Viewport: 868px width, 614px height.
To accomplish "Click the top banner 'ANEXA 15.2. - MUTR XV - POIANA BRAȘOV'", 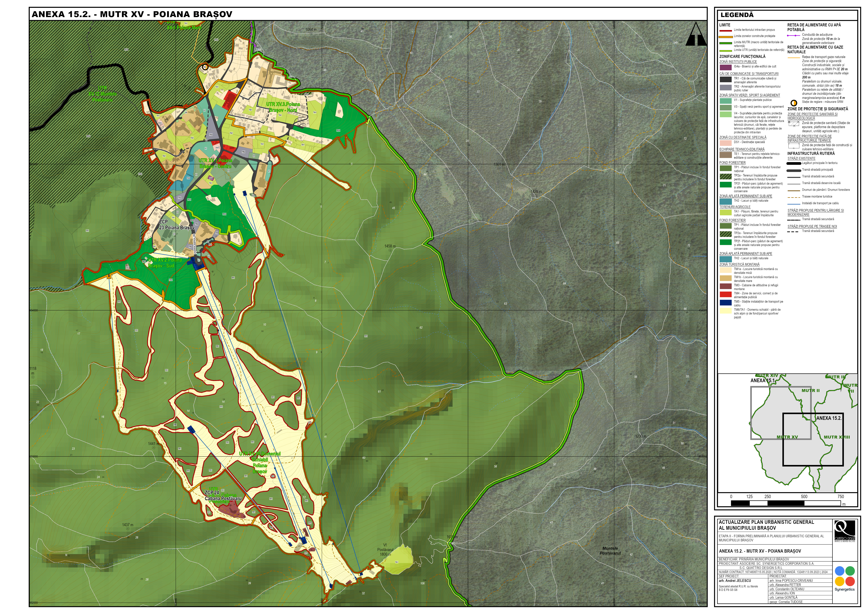I will pyautogui.click(x=132, y=14).
